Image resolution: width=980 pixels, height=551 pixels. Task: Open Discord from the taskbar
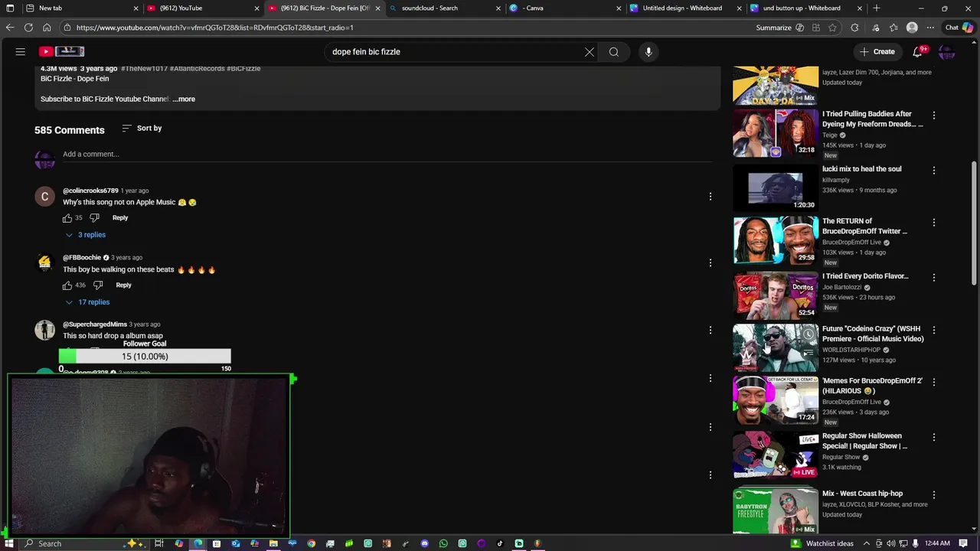pyautogui.click(x=424, y=543)
